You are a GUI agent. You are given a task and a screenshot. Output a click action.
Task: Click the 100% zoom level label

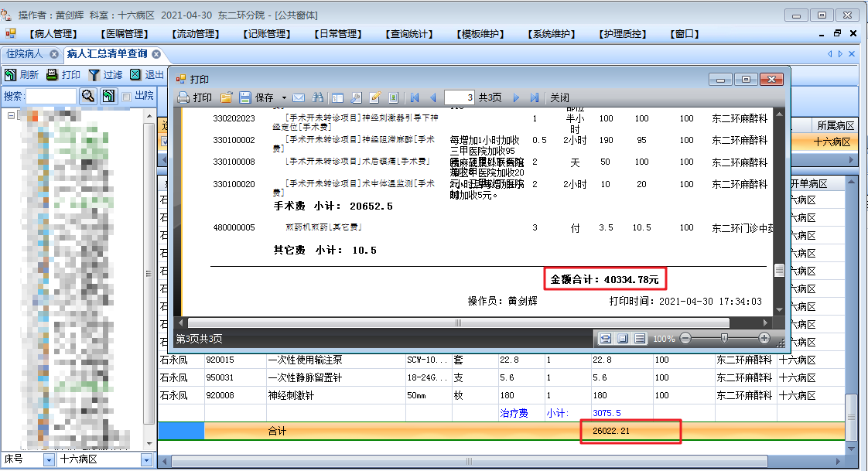pyautogui.click(x=664, y=339)
